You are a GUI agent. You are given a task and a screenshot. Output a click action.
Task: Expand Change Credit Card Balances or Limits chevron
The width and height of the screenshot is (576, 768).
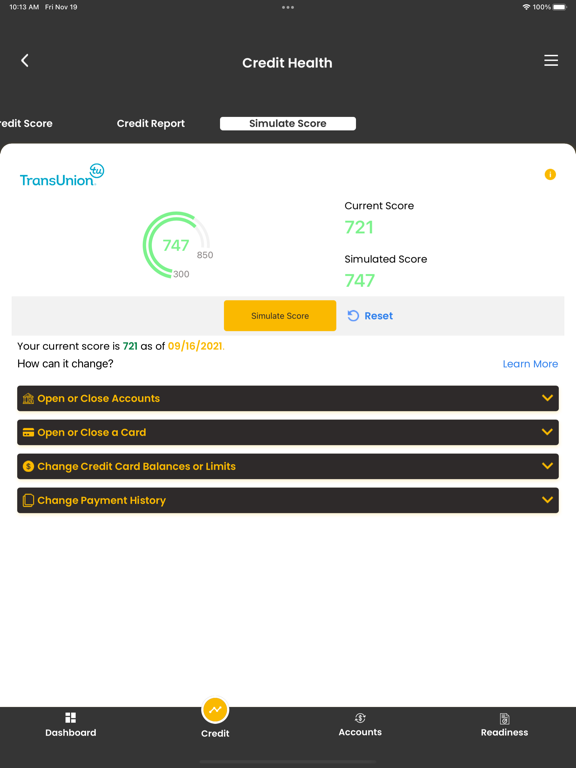click(547, 465)
